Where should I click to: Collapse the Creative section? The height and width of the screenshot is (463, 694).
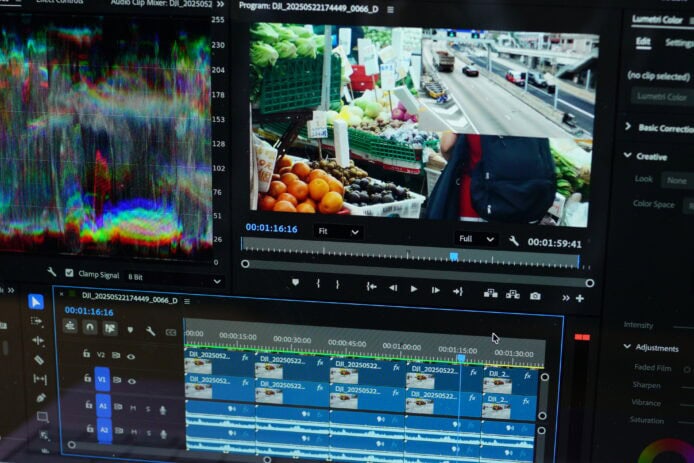[628, 155]
